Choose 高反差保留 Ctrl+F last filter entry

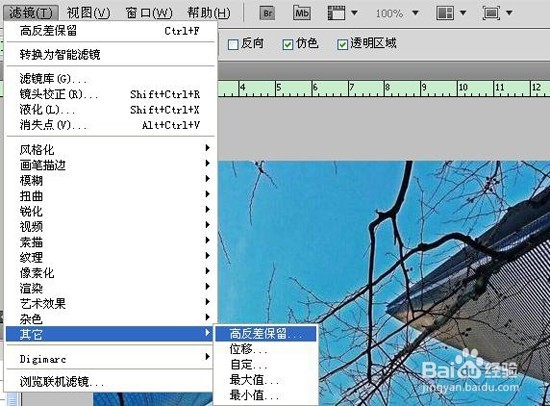pos(110,31)
